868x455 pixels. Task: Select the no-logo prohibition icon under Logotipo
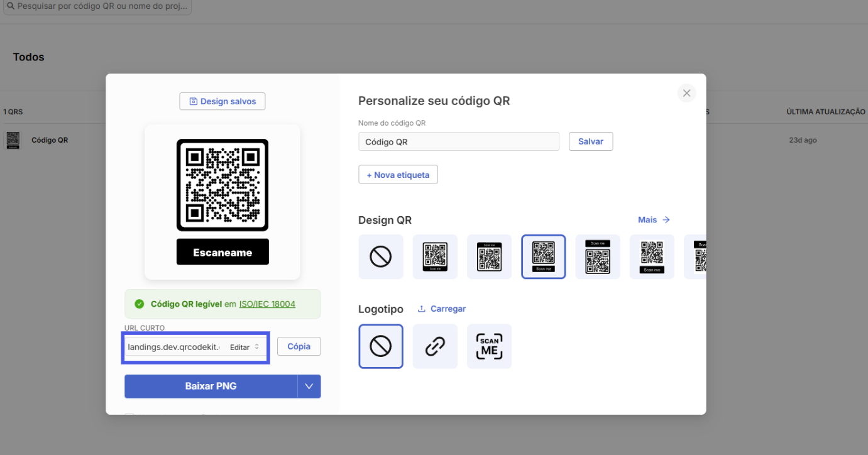coord(381,346)
